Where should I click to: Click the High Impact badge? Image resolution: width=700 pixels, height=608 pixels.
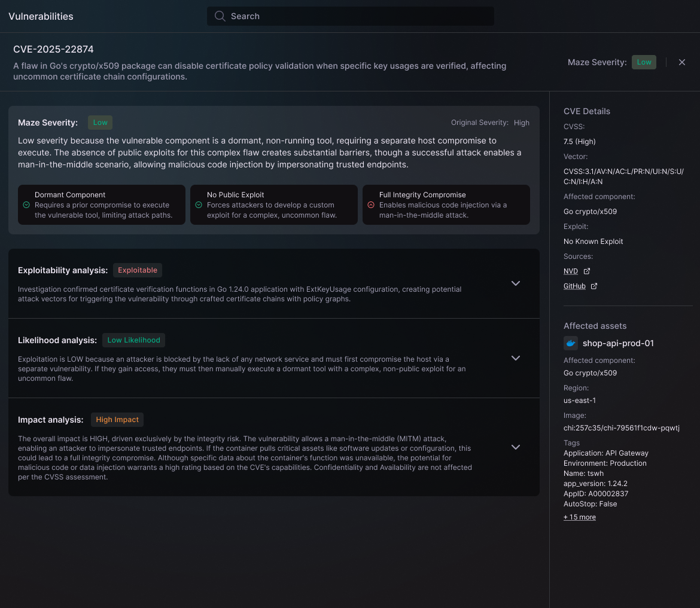tap(117, 420)
